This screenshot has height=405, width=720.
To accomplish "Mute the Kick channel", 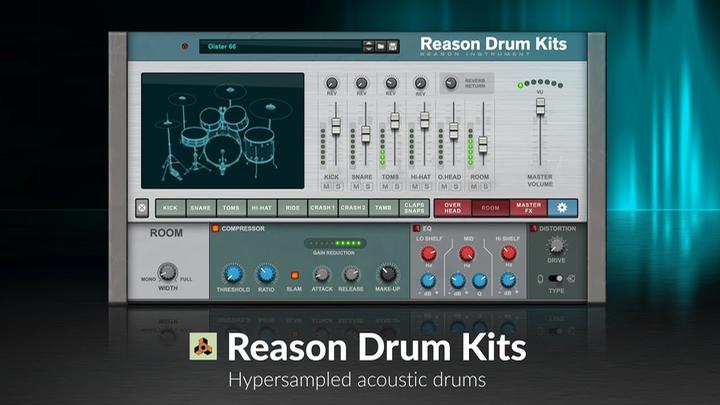I will click(326, 186).
